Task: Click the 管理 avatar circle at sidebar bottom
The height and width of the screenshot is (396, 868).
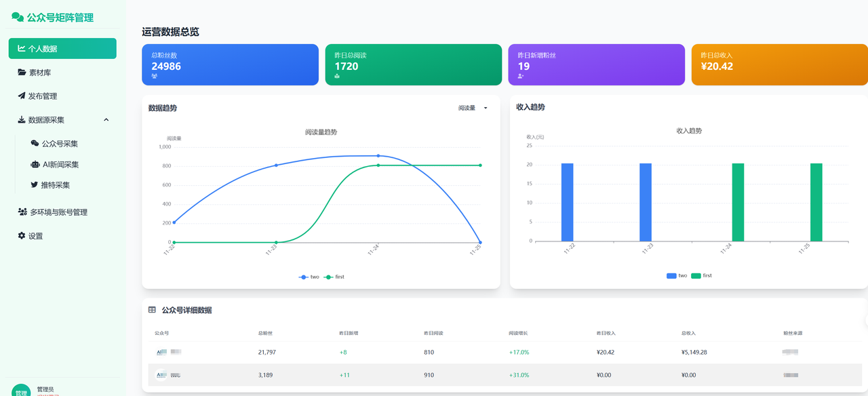Action: 21,391
